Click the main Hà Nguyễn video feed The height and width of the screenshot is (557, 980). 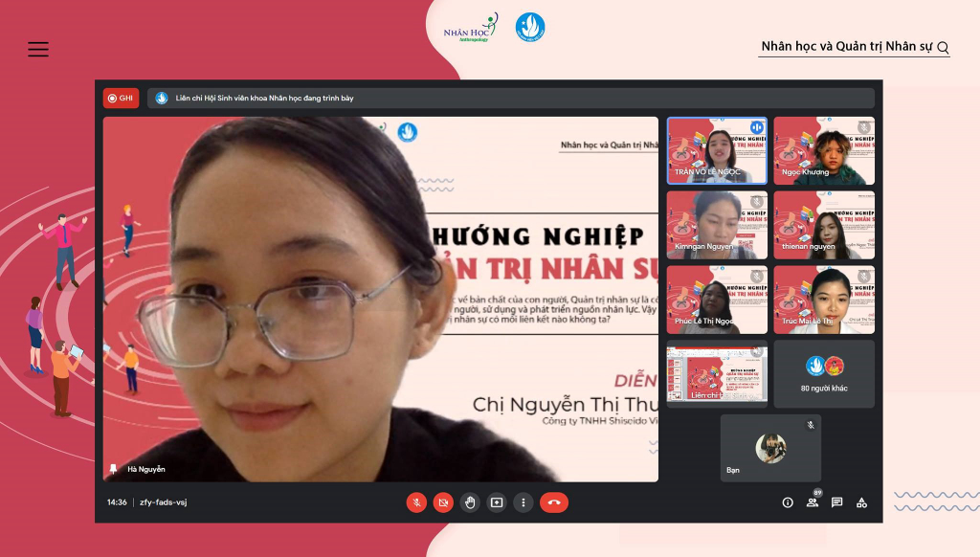tap(381, 300)
